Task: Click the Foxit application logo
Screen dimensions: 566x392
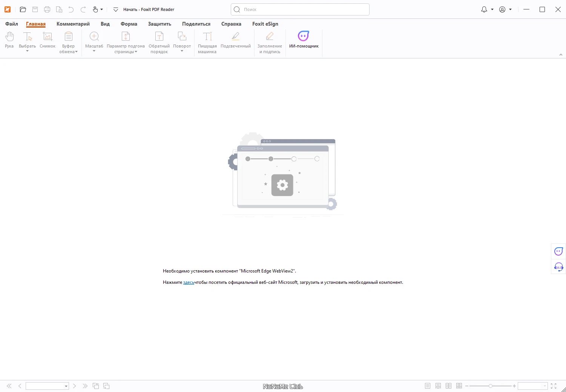Action: 8,9
